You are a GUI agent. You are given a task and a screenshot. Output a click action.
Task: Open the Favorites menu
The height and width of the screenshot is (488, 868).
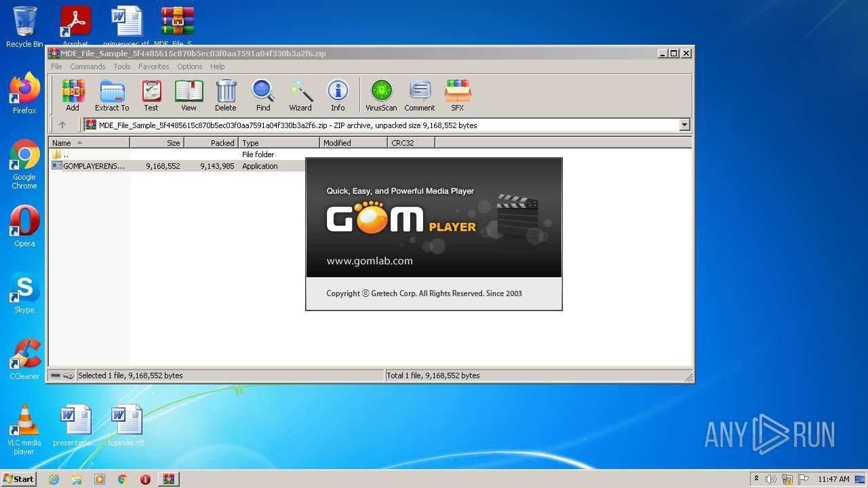point(154,66)
